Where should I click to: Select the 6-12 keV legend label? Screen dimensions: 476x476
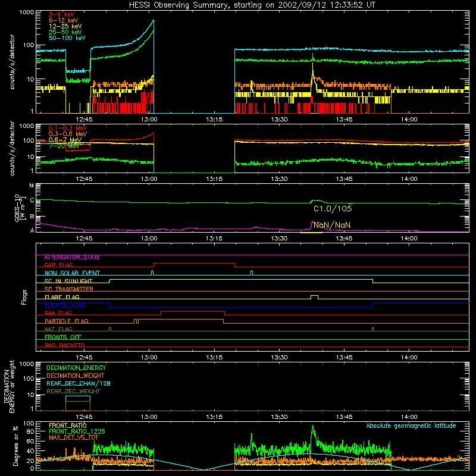[64, 20]
